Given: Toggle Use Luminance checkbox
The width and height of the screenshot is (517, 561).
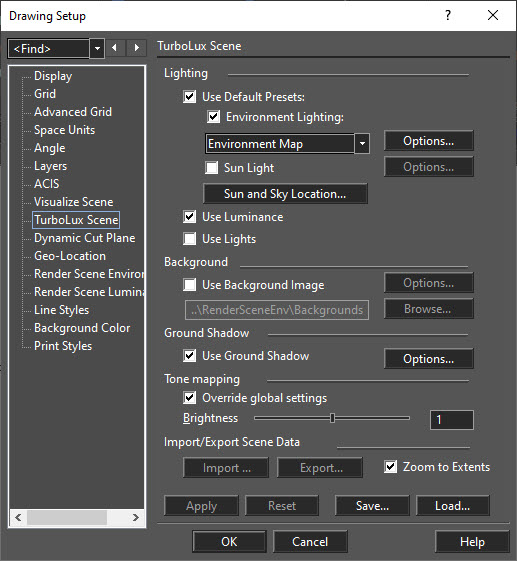Looking at the screenshot, I should click(189, 216).
